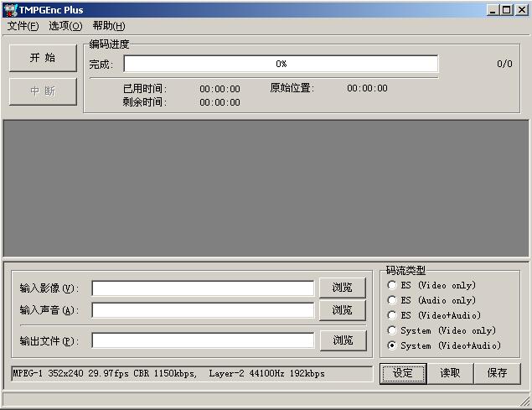Click the 剩余时间 00:00:00 value
This screenshot has width=532, height=410.
[x=220, y=102]
